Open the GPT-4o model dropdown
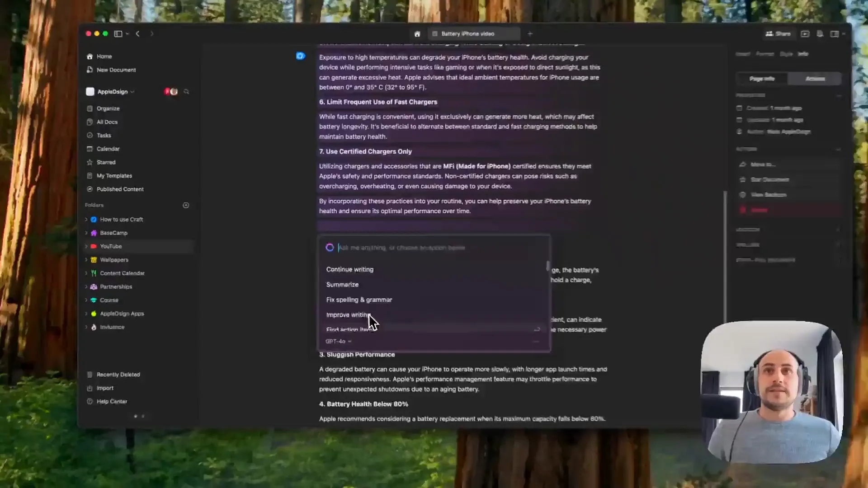868x488 pixels. tap(338, 342)
